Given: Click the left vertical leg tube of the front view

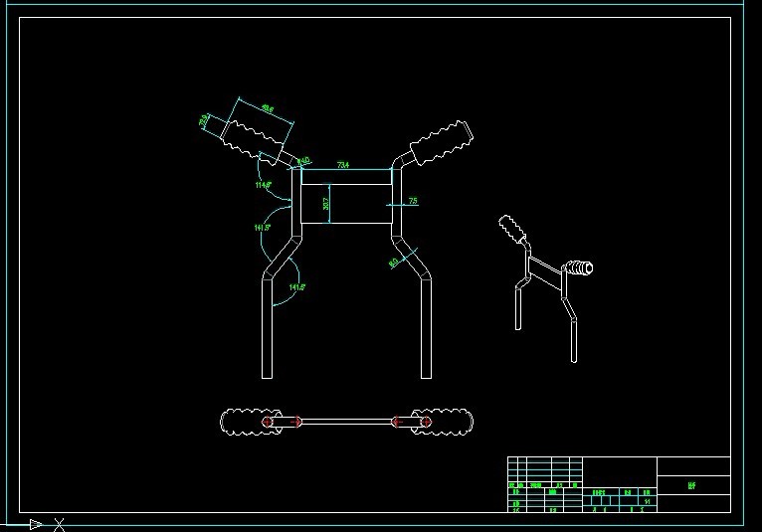Looking at the screenshot, I should [x=267, y=328].
